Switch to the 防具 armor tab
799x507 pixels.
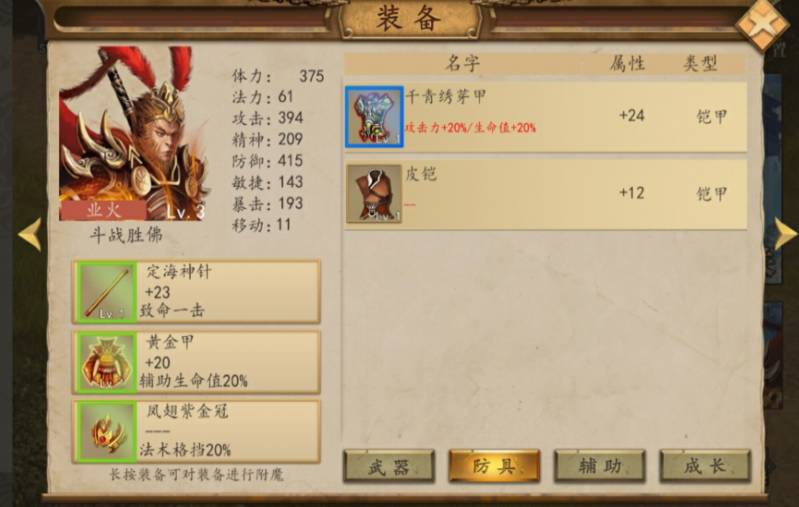pyautogui.click(x=494, y=466)
